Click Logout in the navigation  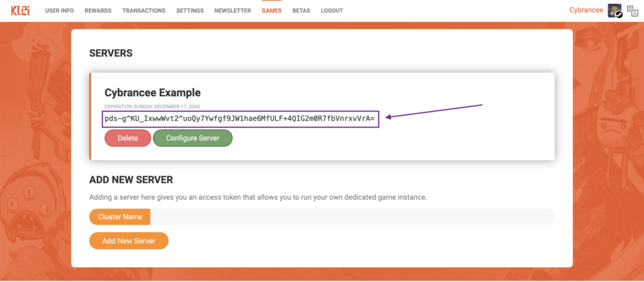(331, 11)
